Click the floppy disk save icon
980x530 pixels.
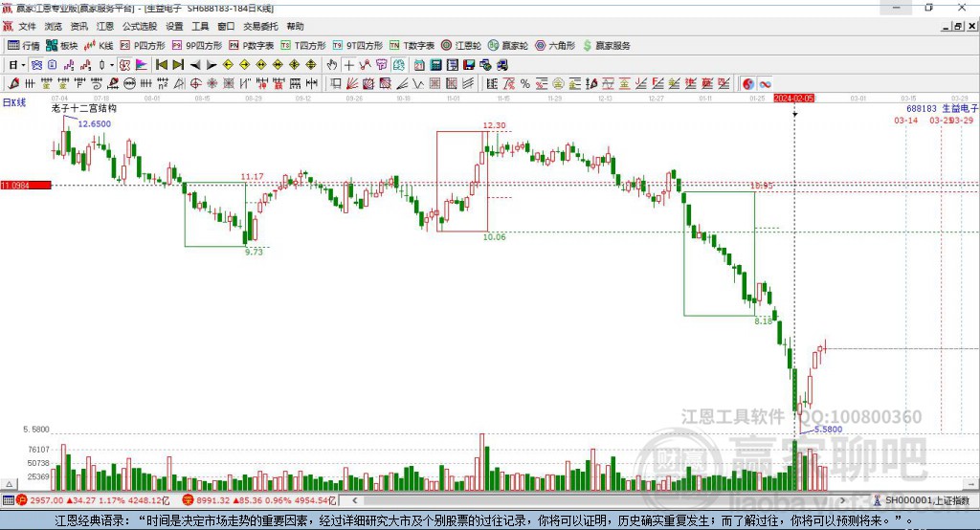pos(469,65)
